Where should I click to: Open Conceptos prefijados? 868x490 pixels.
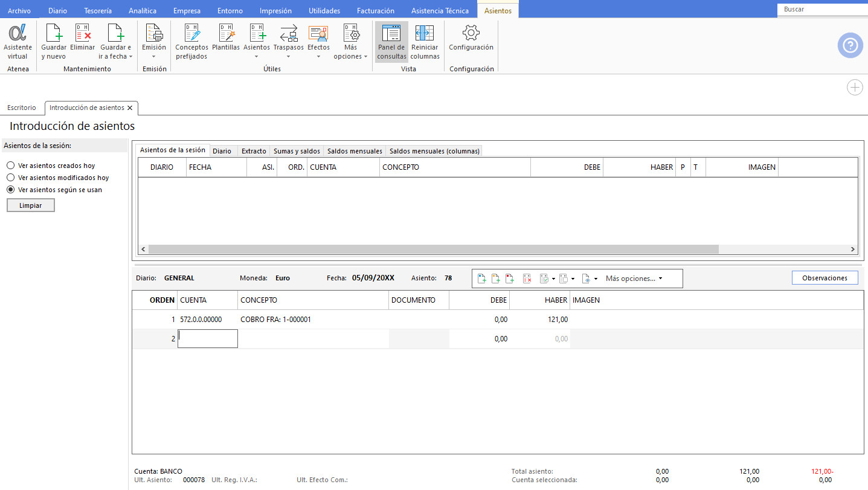(191, 41)
